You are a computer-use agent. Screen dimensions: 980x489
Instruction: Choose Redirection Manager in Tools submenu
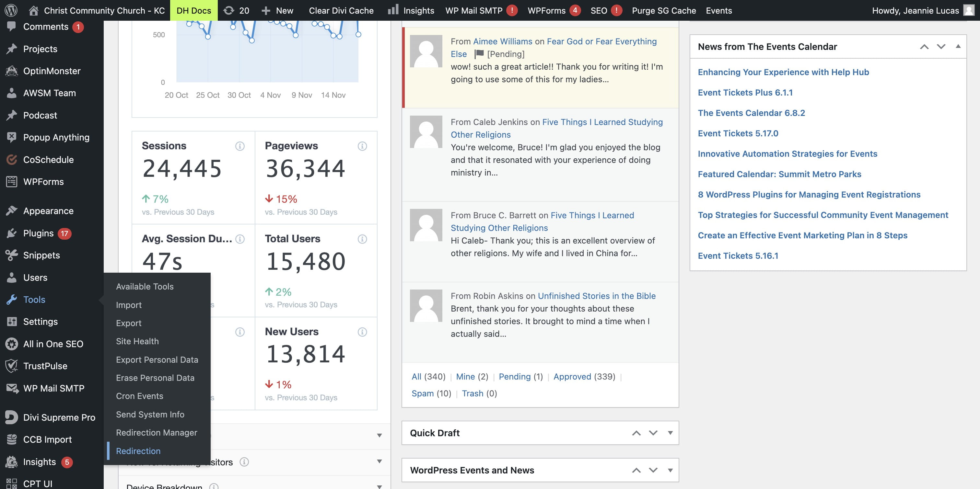(x=156, y=433)
